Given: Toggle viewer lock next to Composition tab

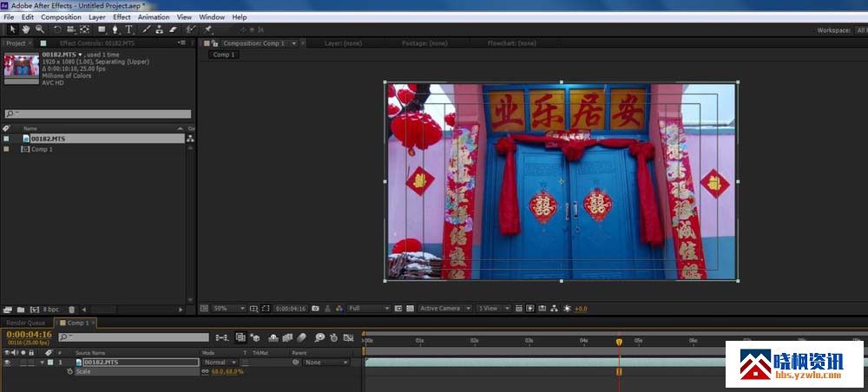Looking at the screenshot, I should (x=214, y=43).
